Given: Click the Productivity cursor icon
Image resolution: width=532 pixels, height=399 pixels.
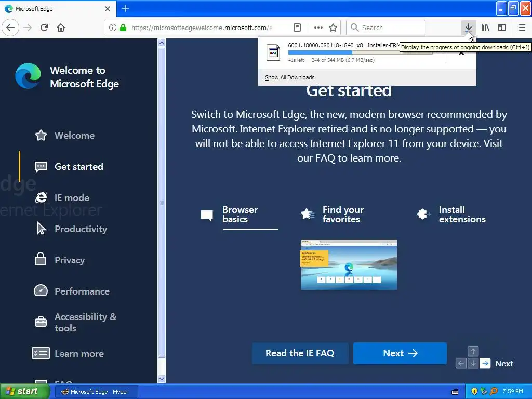Looking at the screenshot, I should point(41,228).
